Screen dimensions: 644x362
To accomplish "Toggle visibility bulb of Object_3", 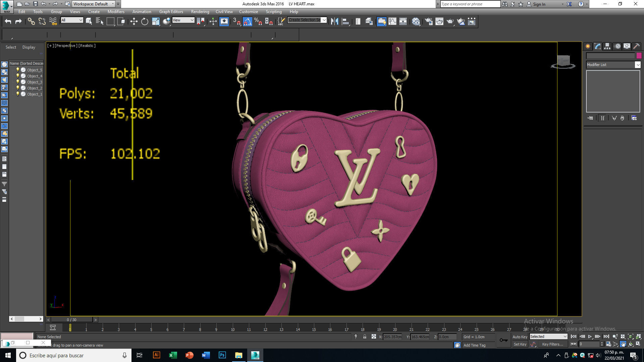I will click(x=18, y=82).
